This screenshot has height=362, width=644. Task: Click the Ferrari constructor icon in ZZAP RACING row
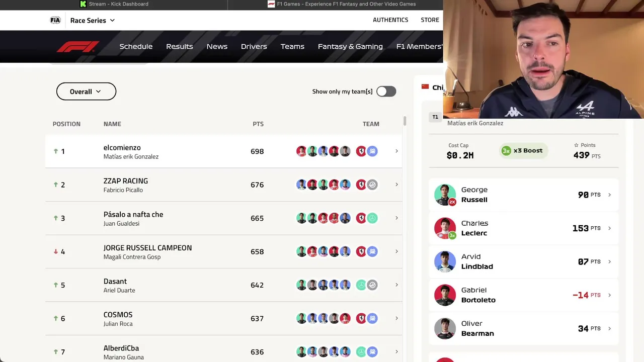[361, 185]
